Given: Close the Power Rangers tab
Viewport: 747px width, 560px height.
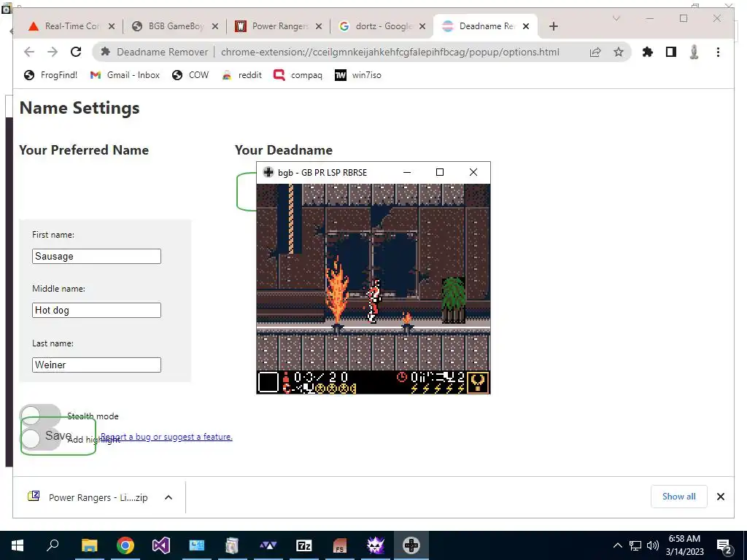Looking at the screenshot, I should point(319,26).
